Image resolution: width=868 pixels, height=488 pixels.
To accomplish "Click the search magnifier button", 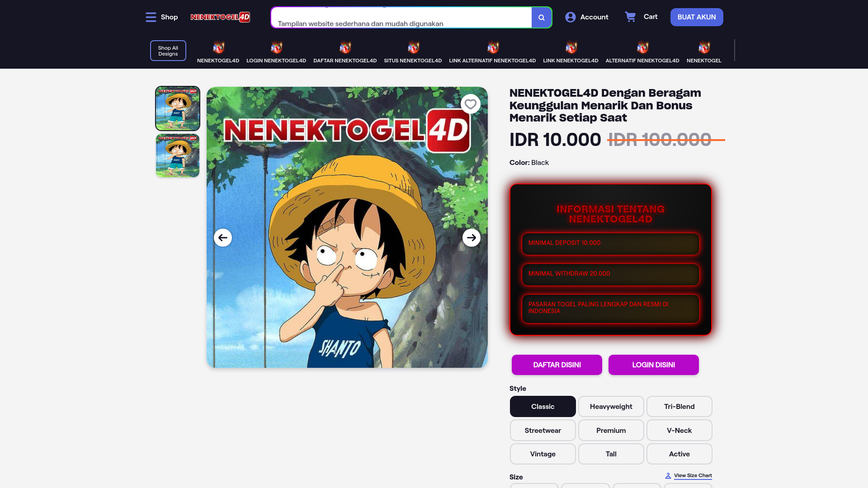I will [x=542, y=18].
